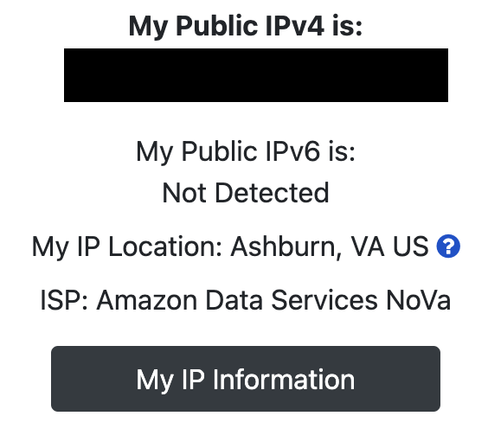488x448 pixels.
Task: Select the redacted IPv4 address block
Action: point(256,75)
